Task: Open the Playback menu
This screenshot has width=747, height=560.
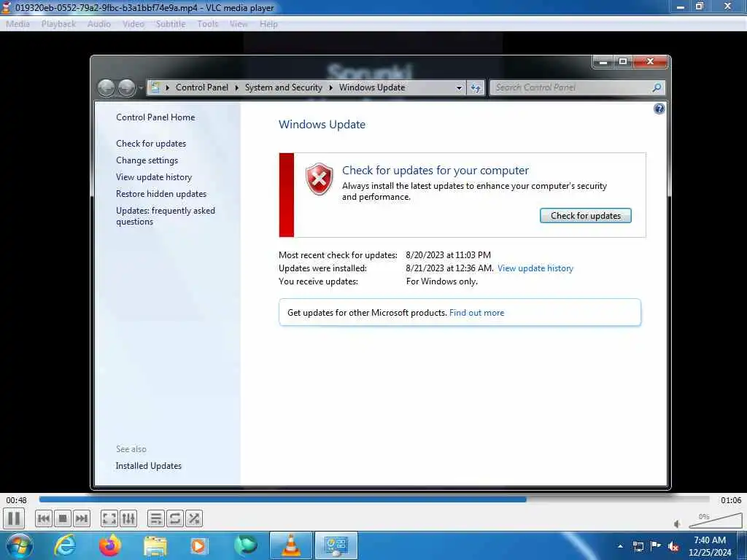Action: point(58,24)
